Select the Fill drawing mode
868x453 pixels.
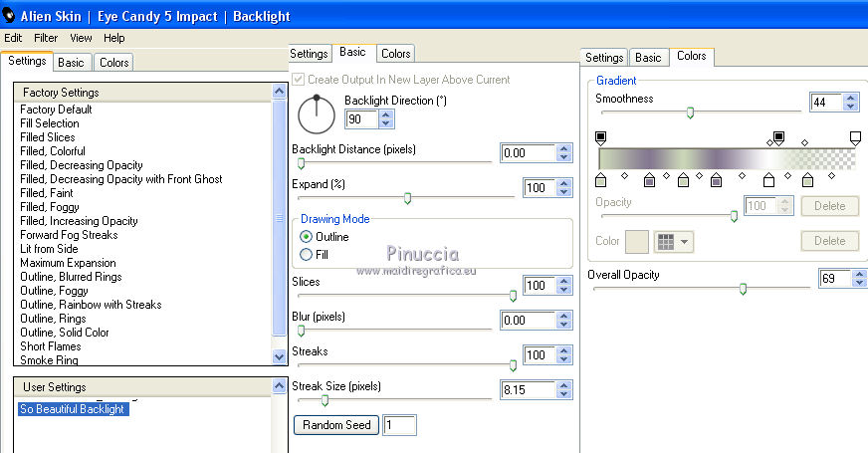coord(307,255)
